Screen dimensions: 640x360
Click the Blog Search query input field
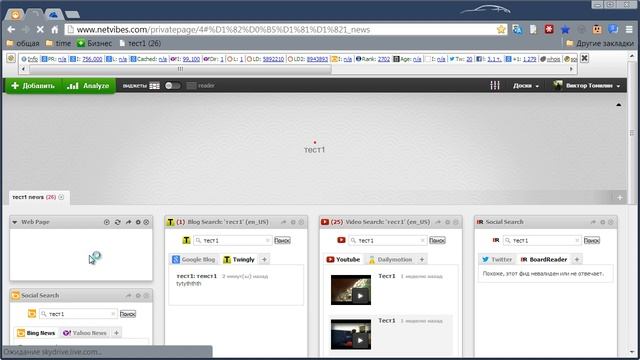click(233, 240)
